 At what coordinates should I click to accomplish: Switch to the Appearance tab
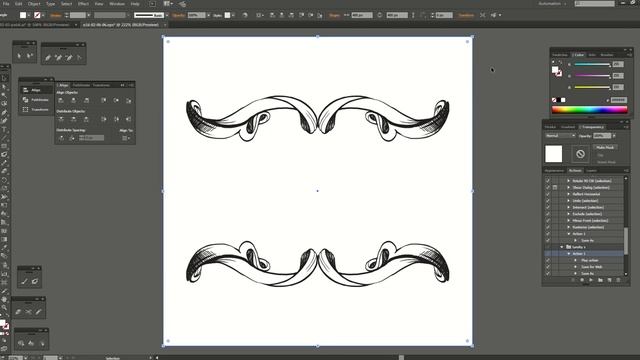(554, 170)
